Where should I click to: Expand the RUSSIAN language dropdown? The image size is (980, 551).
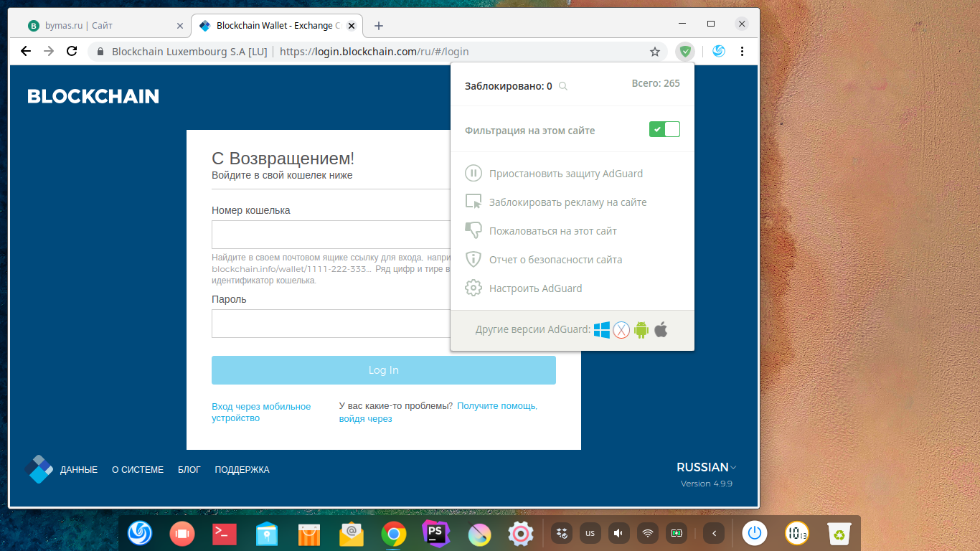[707, 467]
